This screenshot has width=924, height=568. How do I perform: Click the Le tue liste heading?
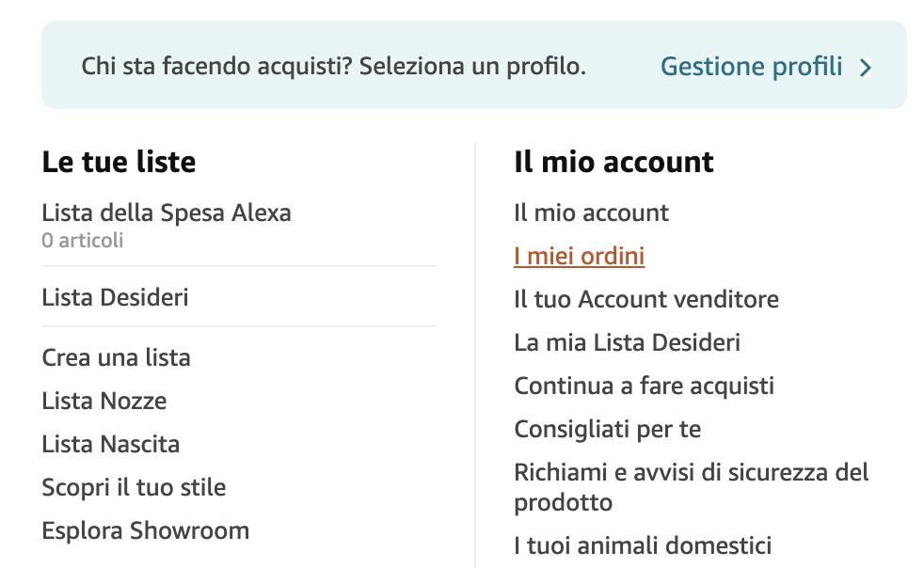click(x=119, y=162)
